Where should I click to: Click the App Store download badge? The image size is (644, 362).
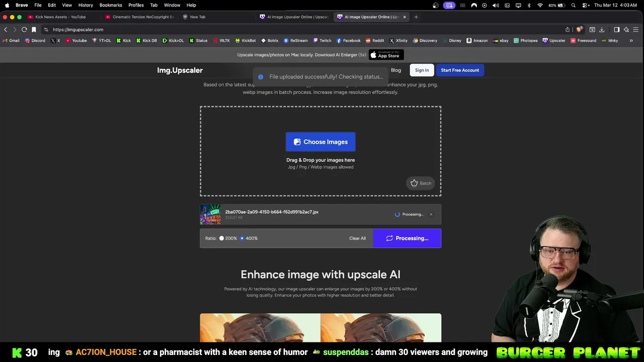[386, 55]
